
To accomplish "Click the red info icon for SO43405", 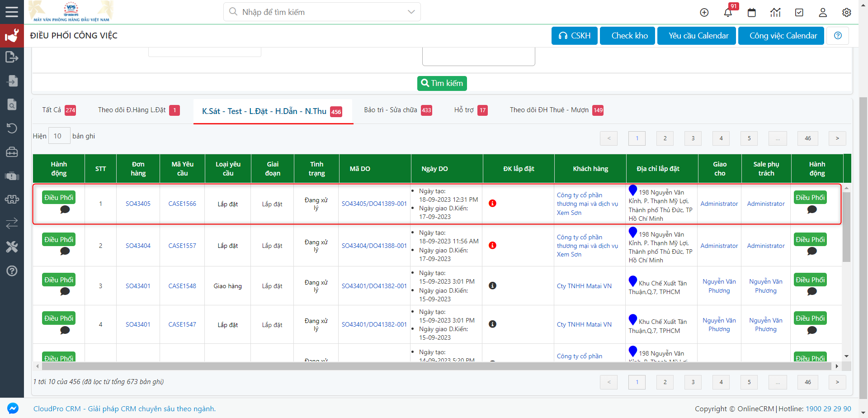I will [x=493, y=204].
